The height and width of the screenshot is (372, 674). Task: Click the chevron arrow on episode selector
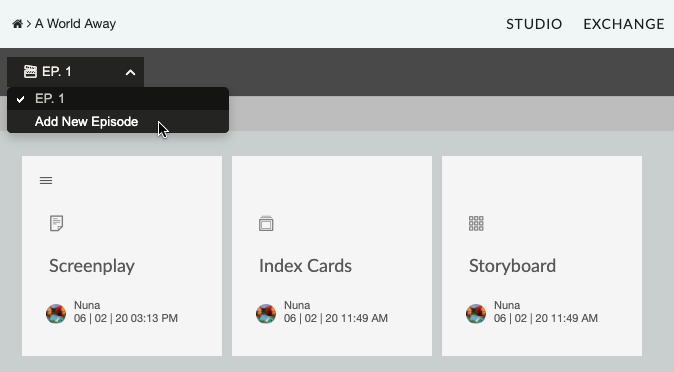(130, 72)
